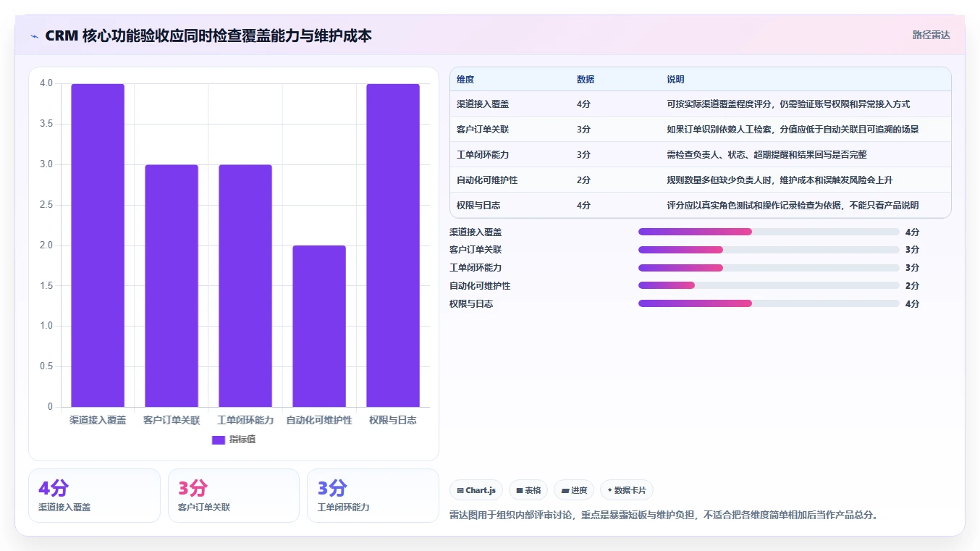This screenshot has height=551, width=980.
Task: Click the 指标值 legend label
Action: coord(242,439)
